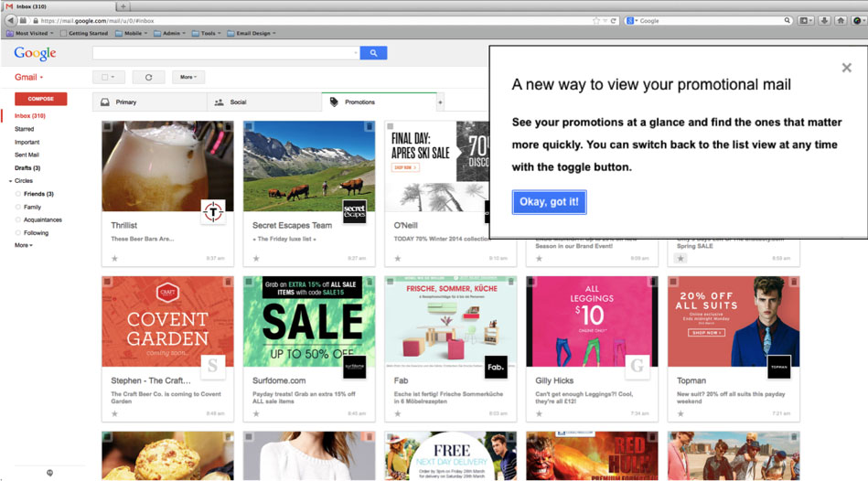Image resolution: width=868 pixels, height=481 pixels.
Task: Click the blue Gmail search button
Action: point(373,53)
